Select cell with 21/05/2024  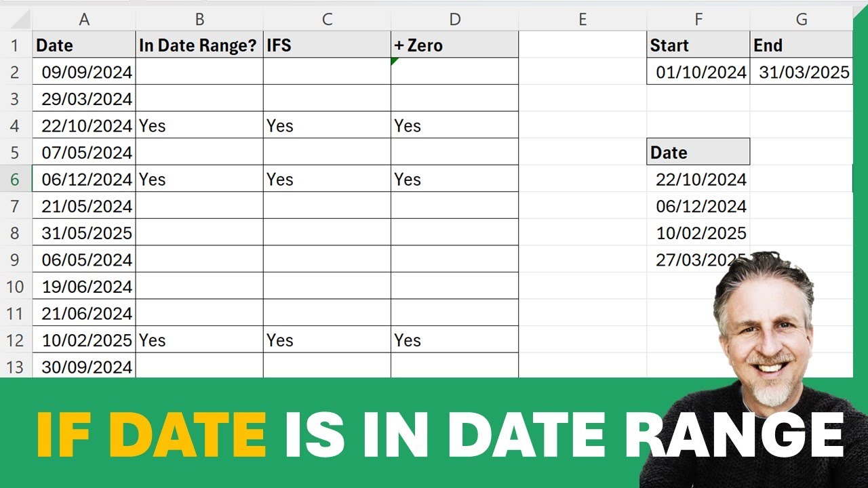84,206
